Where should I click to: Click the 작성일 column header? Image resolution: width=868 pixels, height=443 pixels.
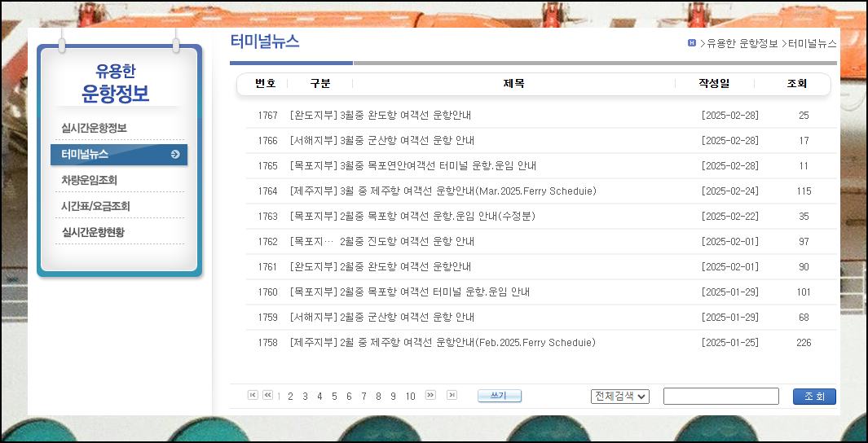(x=714, y=84)
